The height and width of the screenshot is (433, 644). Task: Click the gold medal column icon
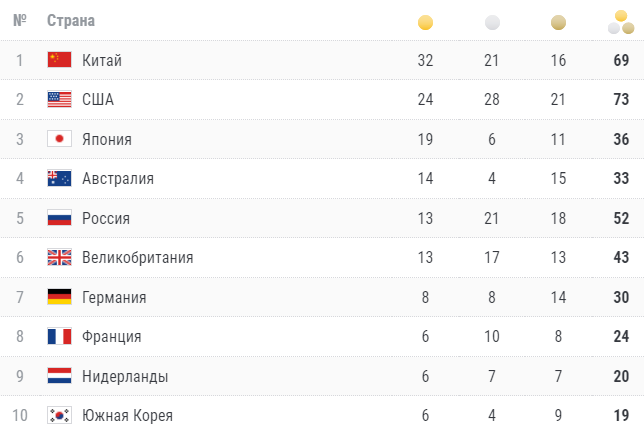pyautogui.click(x=425, y=22)
